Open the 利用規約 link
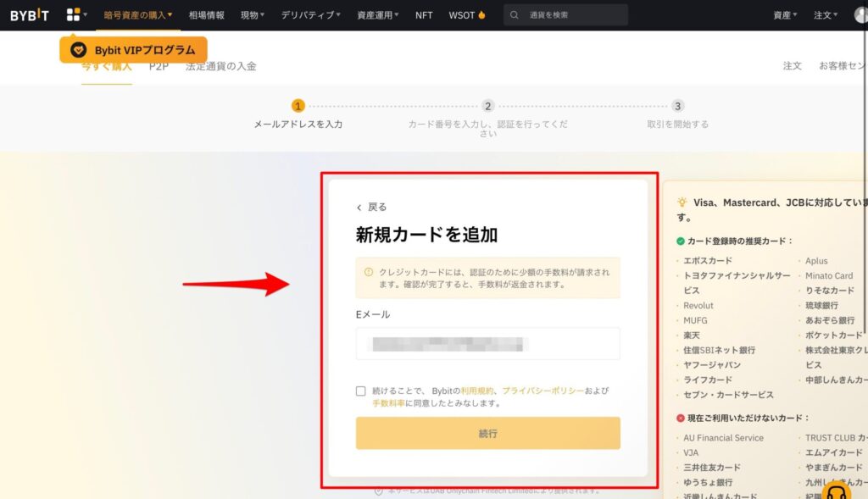868x499 pixels. tap(477, 391)
